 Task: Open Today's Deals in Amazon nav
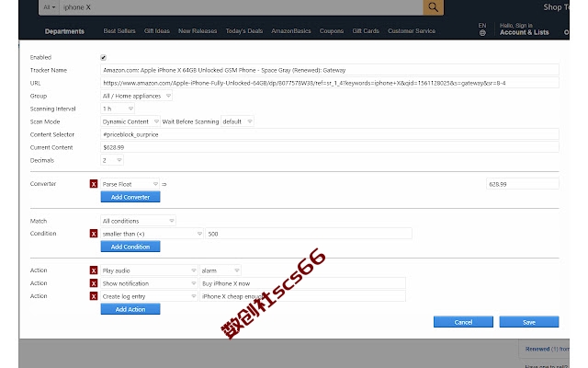coord(244,30)
